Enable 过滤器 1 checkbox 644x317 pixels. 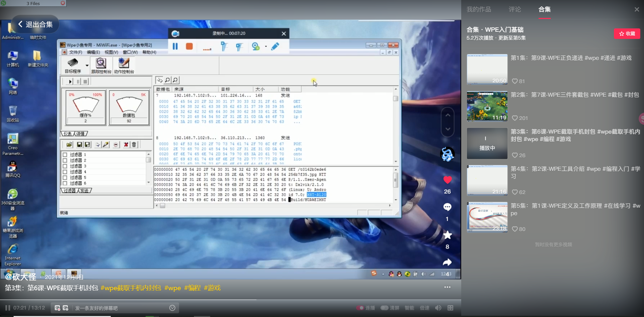65,155
